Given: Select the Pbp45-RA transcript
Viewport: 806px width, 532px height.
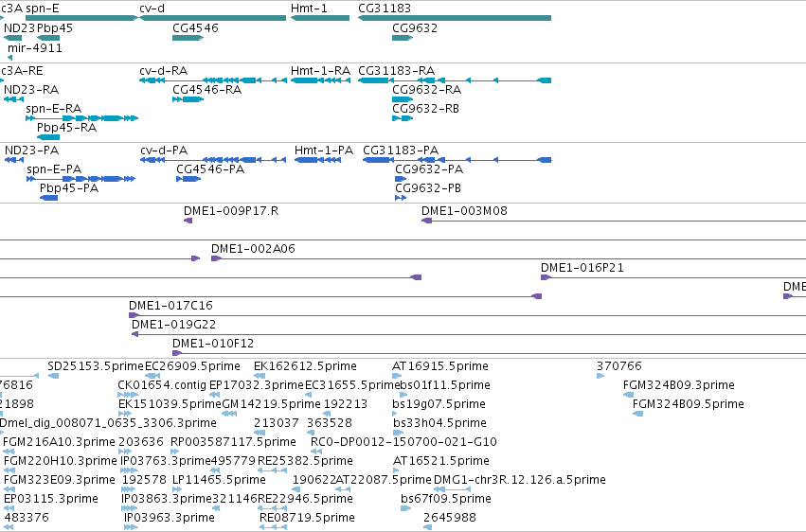Looking at the screenshot, I should coord(48,137).
